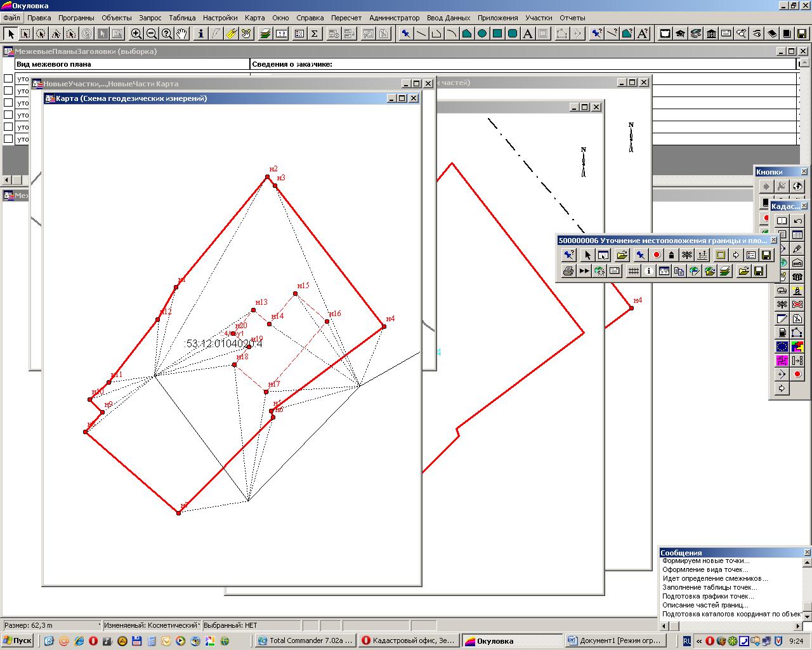
Task: Open Layer Control from main toolbar
Action: pos(265,34)
